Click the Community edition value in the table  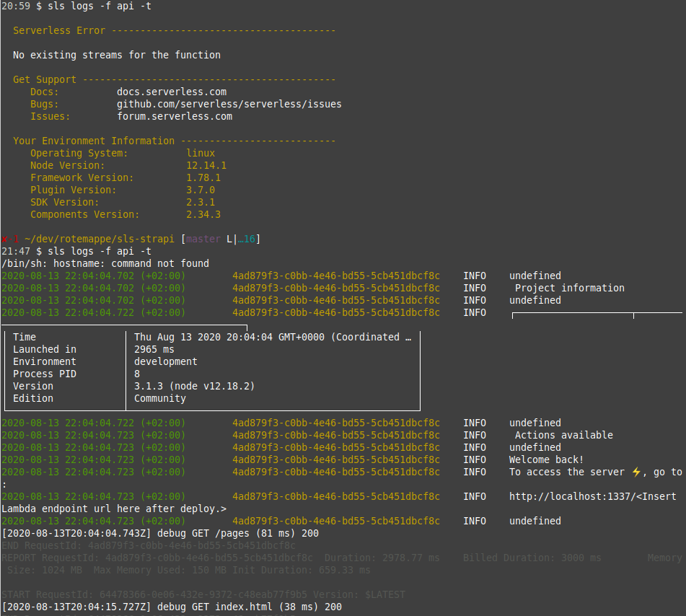click(160, 398)
